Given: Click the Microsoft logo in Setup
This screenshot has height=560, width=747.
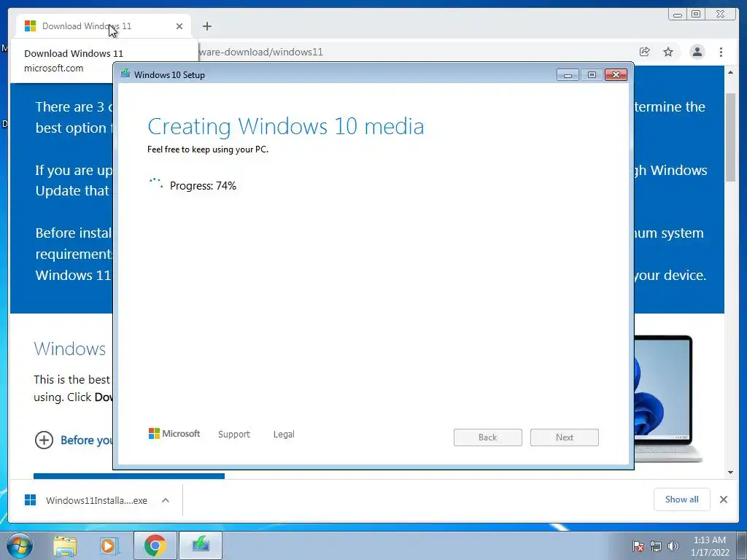Looking at the screenshot, I should pos(174,433).
